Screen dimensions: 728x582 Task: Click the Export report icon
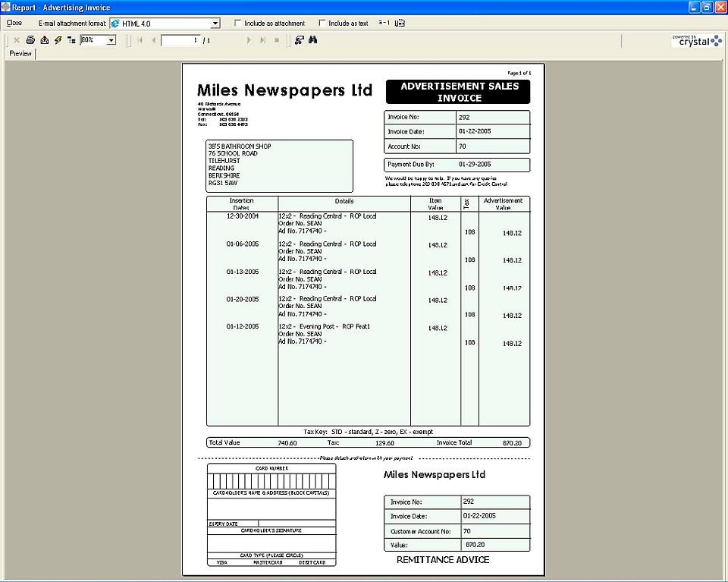[x=45, y=40]
